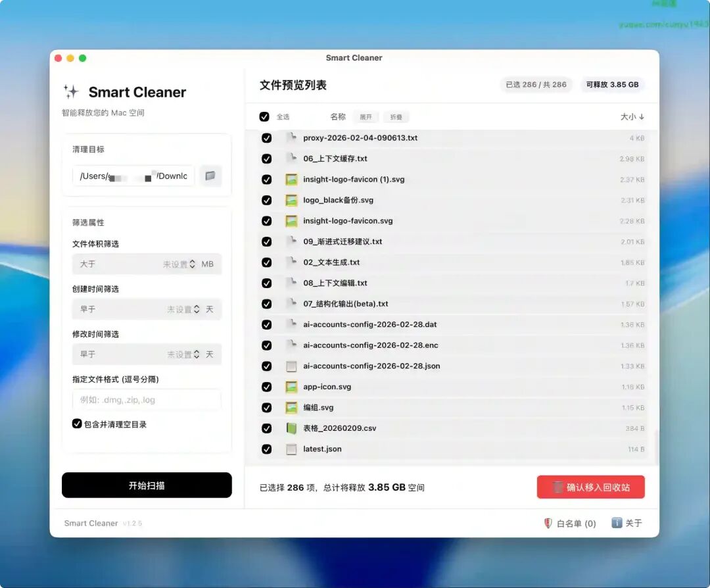Click file icon of 08_上下文编辑.txt
Screen dimensions: 710x588
click(291, 283)
